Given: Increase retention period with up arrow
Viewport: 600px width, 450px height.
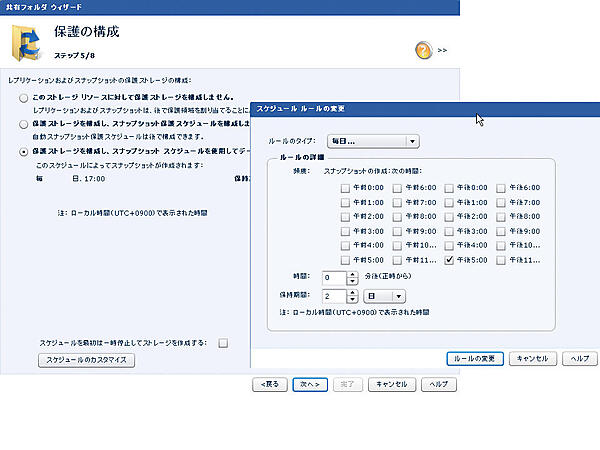Looking at the screenshot, I should pos(352,293).
